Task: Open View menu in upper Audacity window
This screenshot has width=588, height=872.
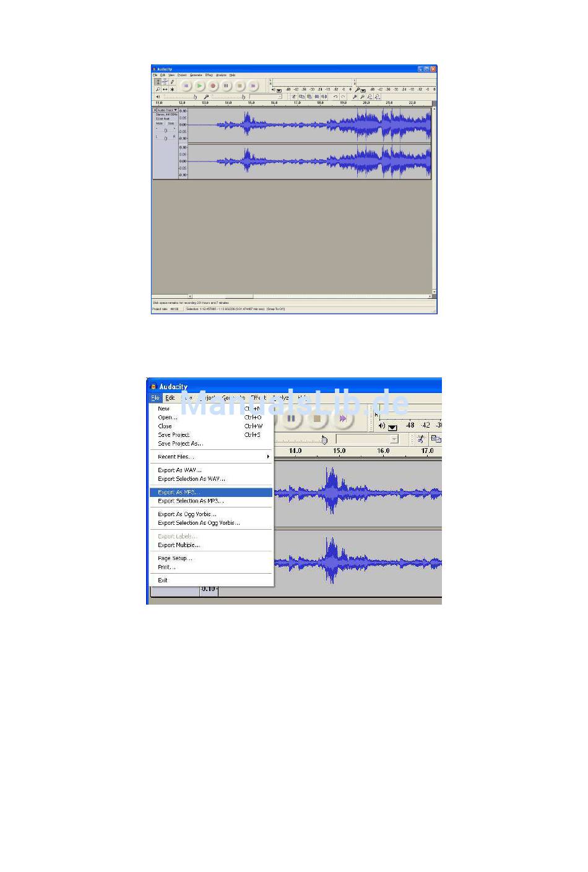Action: 171,75
